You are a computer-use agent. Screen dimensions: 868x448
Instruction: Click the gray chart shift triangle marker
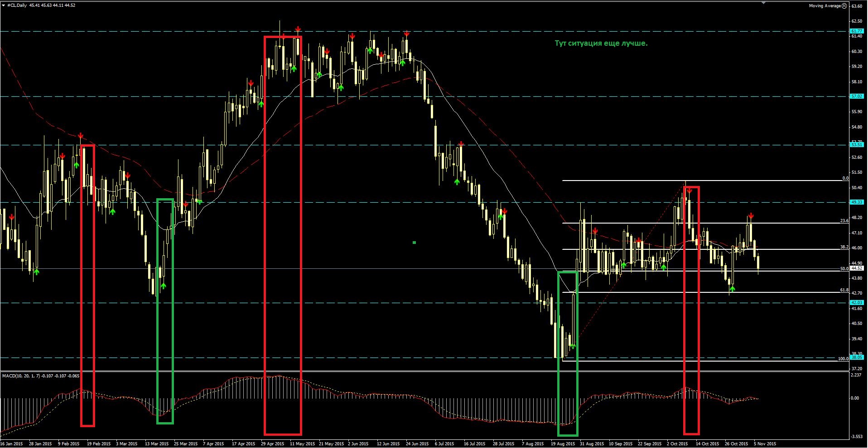pos(764,3)
